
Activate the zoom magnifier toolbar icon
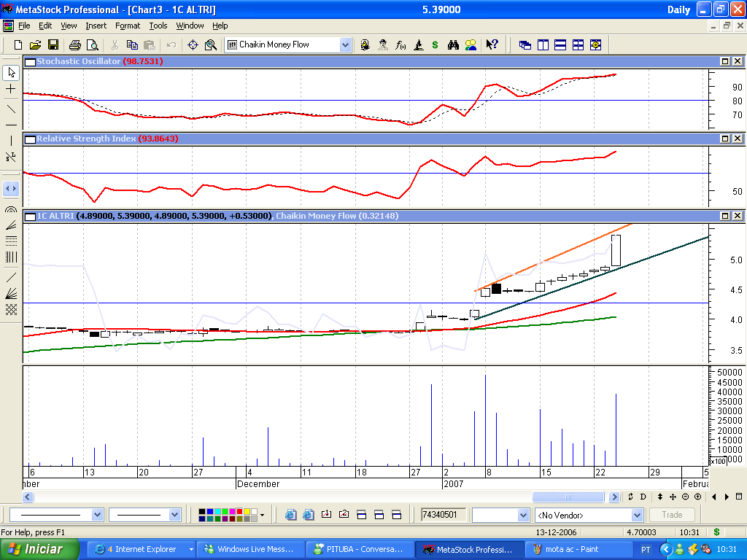(210, 44)
